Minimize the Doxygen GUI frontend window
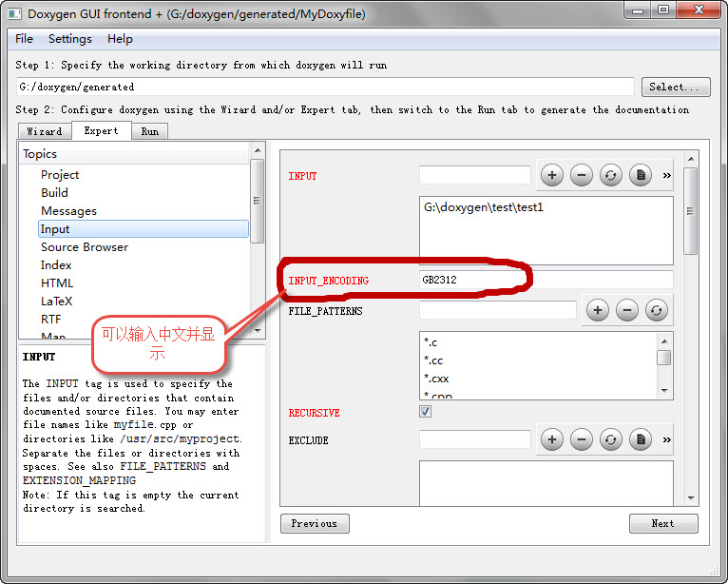728x584 pixels. [x=638, y=10]
